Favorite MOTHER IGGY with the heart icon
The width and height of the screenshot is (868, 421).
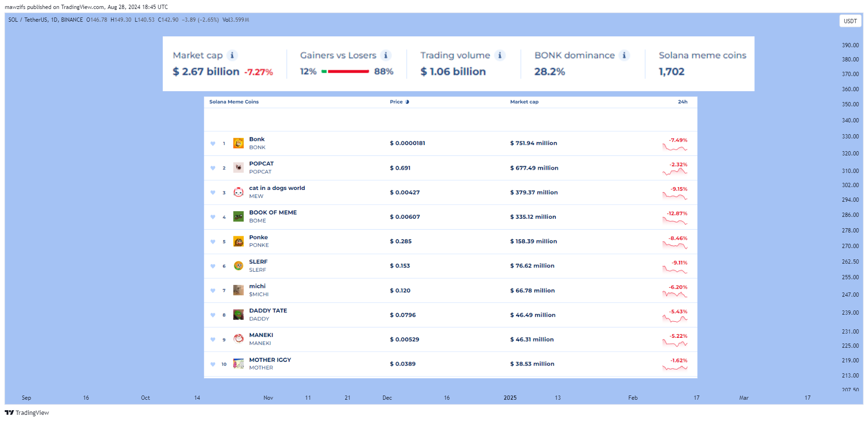point(213,364)
